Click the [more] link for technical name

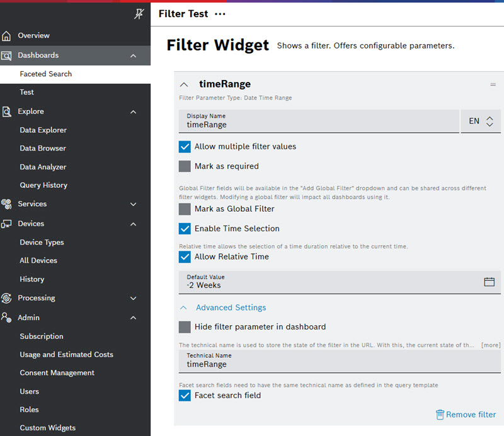click(491, 345)
